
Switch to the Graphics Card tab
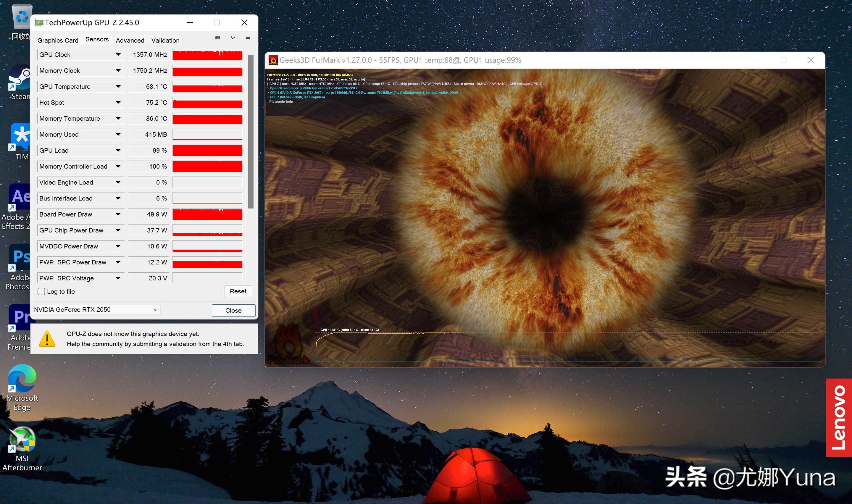click(58, 41)
